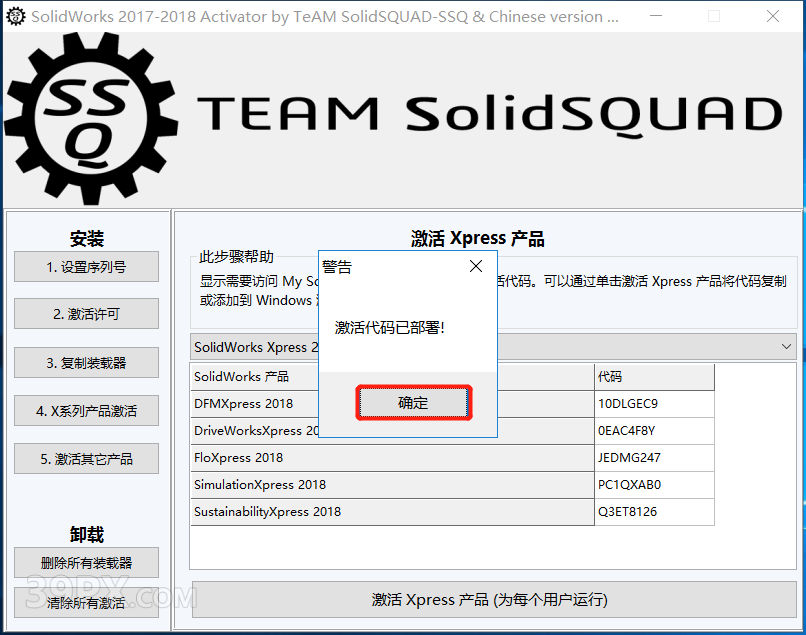Image resolution: width=806 pixels, height=635 pixels.
Task: Click 删除所有装载器 under 卸载
Action: click(86, 563)
